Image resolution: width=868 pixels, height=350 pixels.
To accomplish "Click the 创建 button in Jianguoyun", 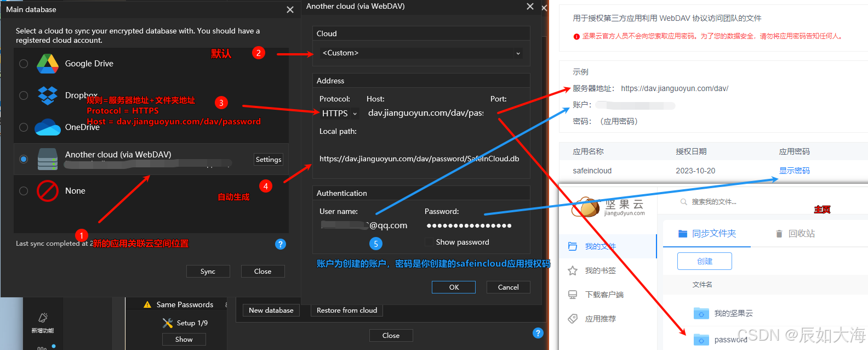I will 705,261.
